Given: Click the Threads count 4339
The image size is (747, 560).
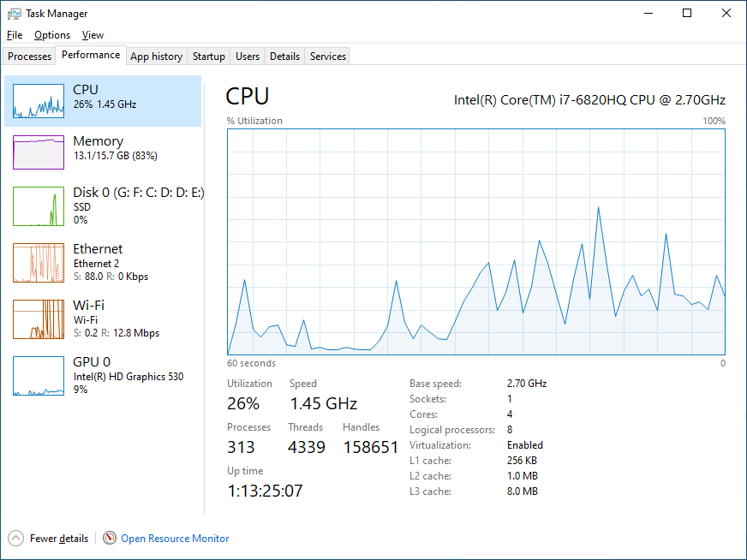Looking at the screenshot, I should click(x=307, y=447).
